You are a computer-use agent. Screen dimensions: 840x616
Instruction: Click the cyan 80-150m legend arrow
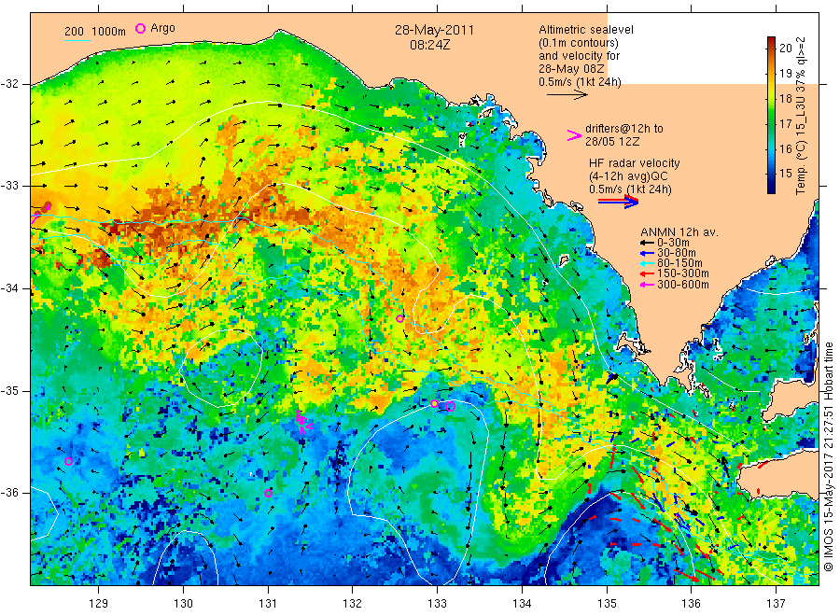point(647,263)
